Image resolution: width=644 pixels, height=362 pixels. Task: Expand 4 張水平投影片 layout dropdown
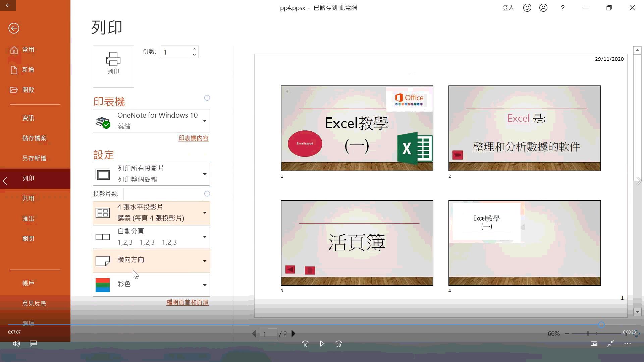(x=151, y=213)
